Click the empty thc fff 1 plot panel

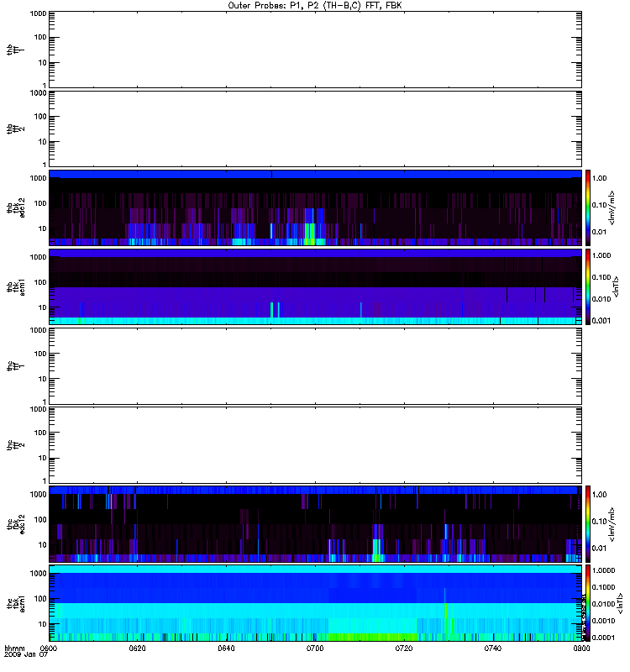(x=316, y=366)
